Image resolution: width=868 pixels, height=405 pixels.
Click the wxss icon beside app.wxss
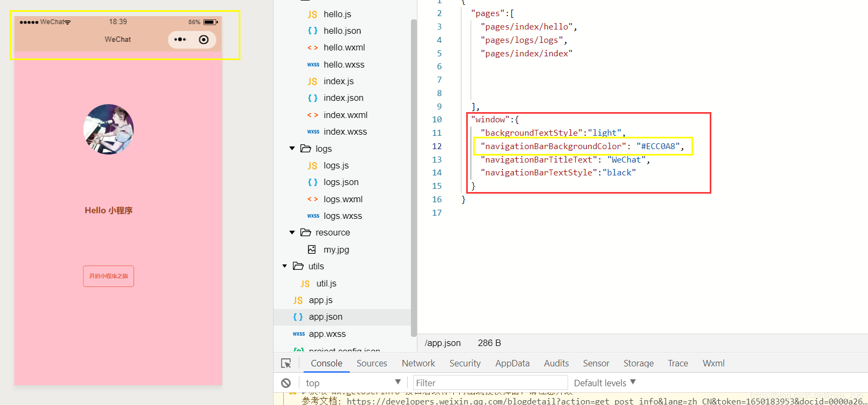click(x=299, y=334)
